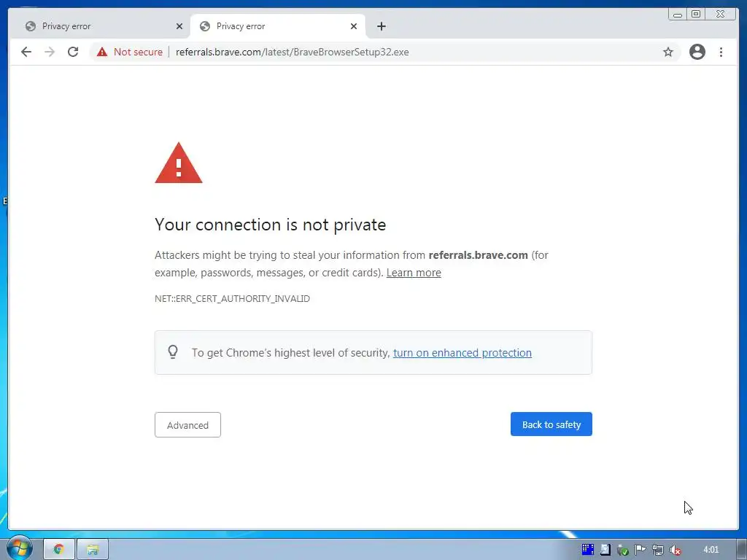Click the red warning triangle on page

coord(179,163)
